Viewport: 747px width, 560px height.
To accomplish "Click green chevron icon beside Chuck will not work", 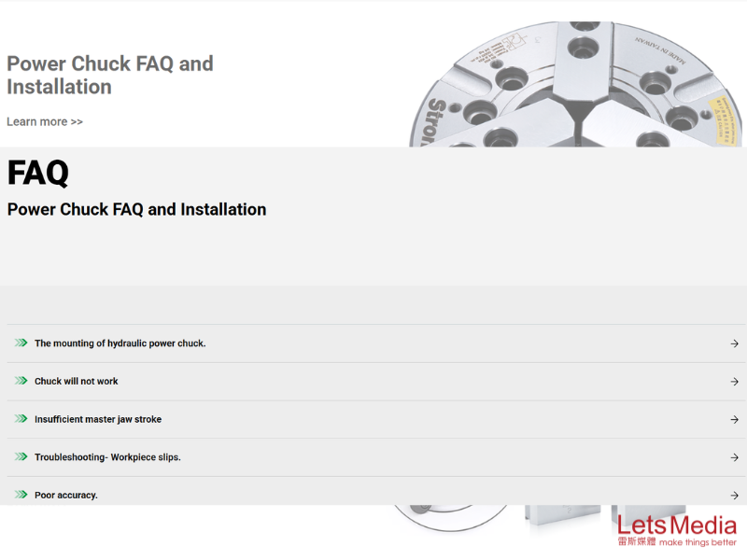I will 21,381.
